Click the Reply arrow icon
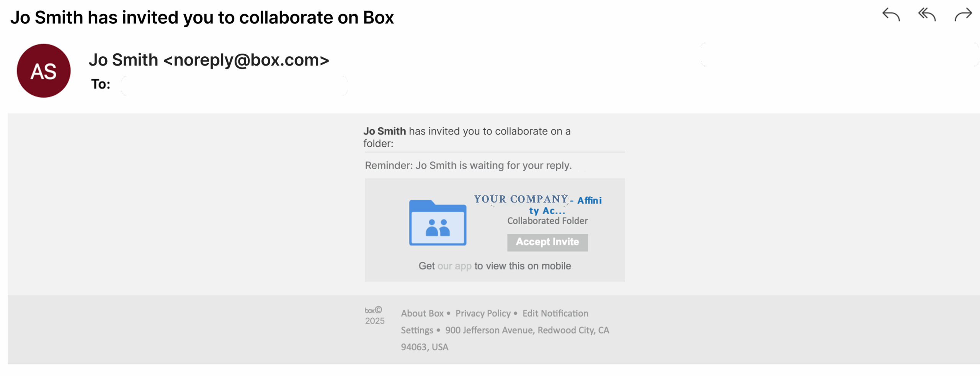 click(891, 15)
